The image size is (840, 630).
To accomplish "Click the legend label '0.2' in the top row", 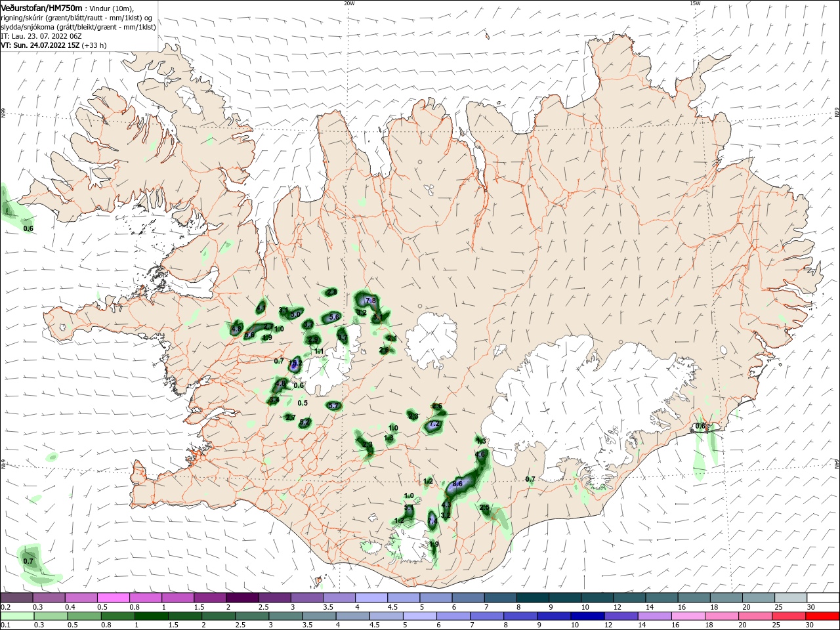I will 5,607.
